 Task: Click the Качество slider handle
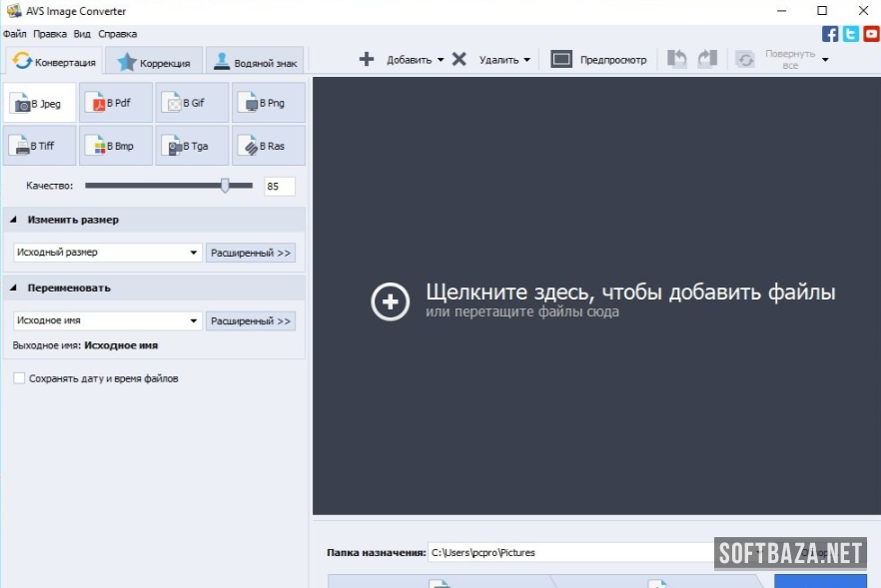click(x=225, y=185)
